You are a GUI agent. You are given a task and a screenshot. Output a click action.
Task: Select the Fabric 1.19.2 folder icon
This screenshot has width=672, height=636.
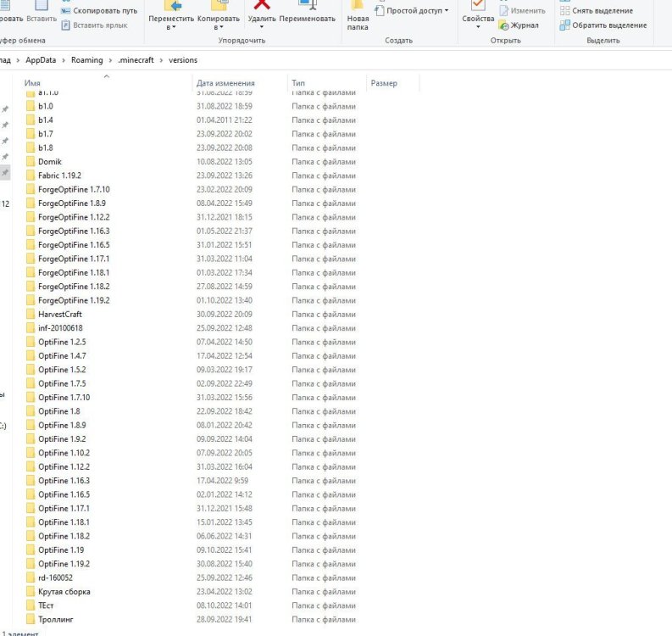point(31,176)
